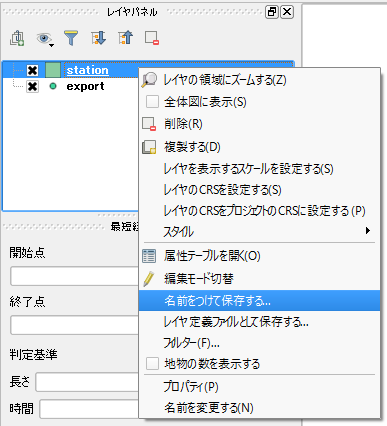Choose 複製する(D) from context menu
Screen dimensions: 387x426
259,147
